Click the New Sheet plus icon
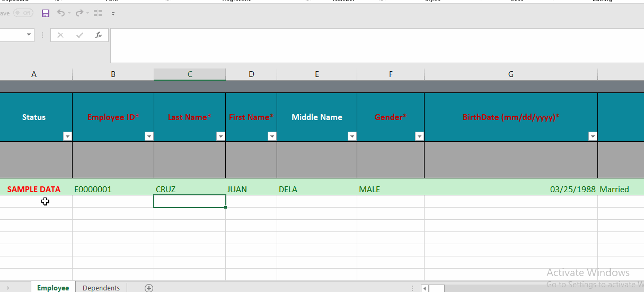This screenshot has height=292, width=644. pos(149,288)
